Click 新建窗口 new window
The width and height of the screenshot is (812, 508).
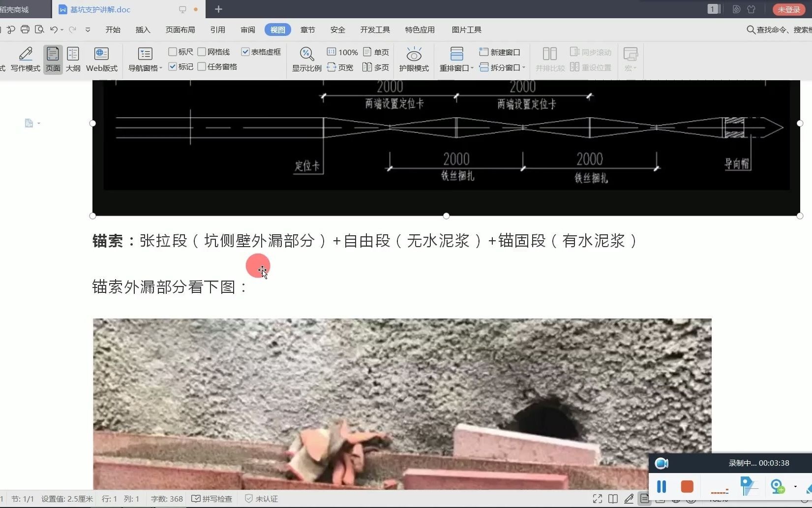(x=500, y=52)
